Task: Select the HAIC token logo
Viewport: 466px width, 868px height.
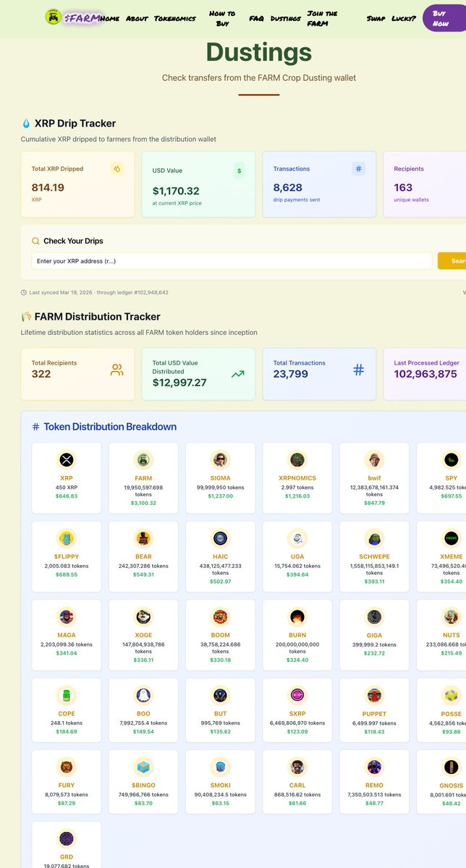Action: [x=220, y=538]
